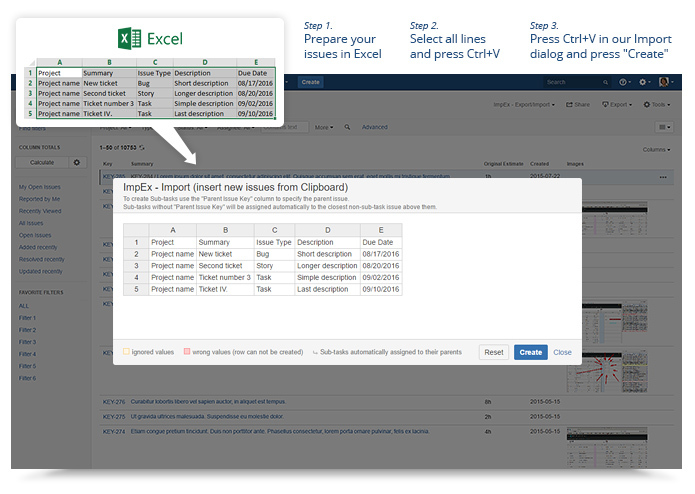The width and height of the screenshot is (695, 494).
Task: Open issue KEY-275 link
Action: click(114, 416)
